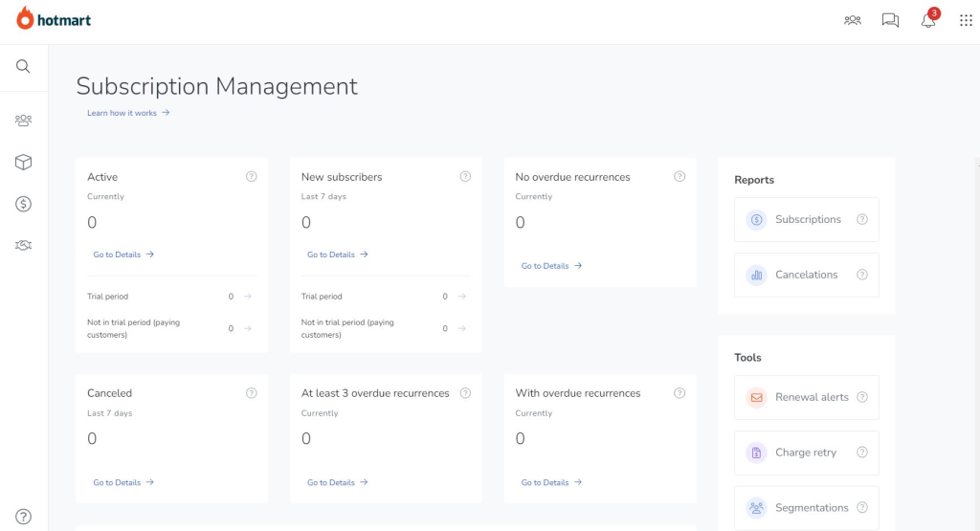Expand Trial period arrow in Active card
This screenshot has width=980, height=531.
[248, 297]
